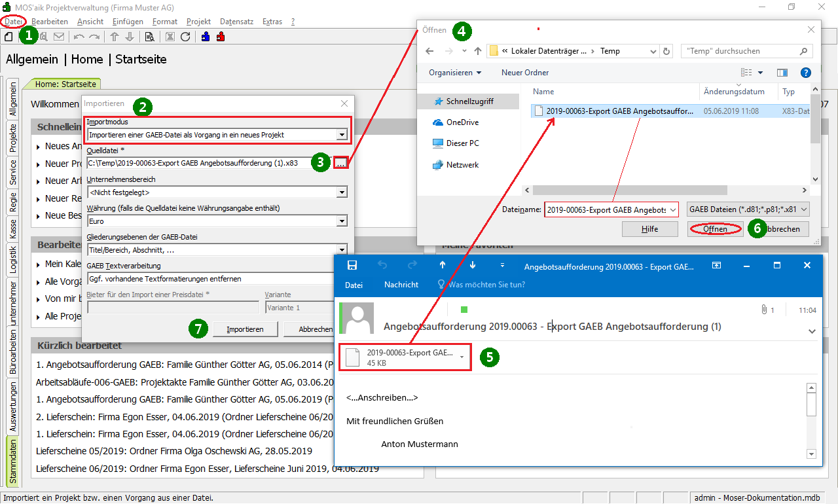This screenshot has width=838, height=504.
Task: Click the refresh icon in the toolbar
Action: pyautogui.click(x=185, y=37)
